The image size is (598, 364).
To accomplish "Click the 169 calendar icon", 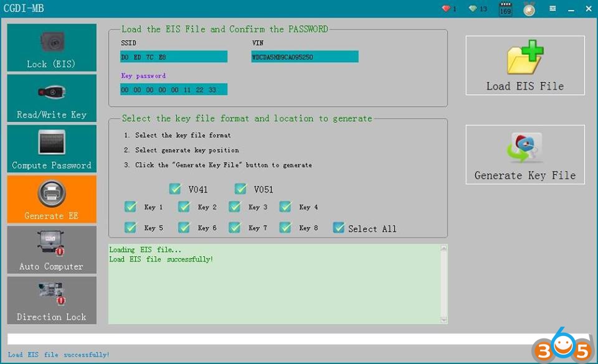I will tap(505, 9).
